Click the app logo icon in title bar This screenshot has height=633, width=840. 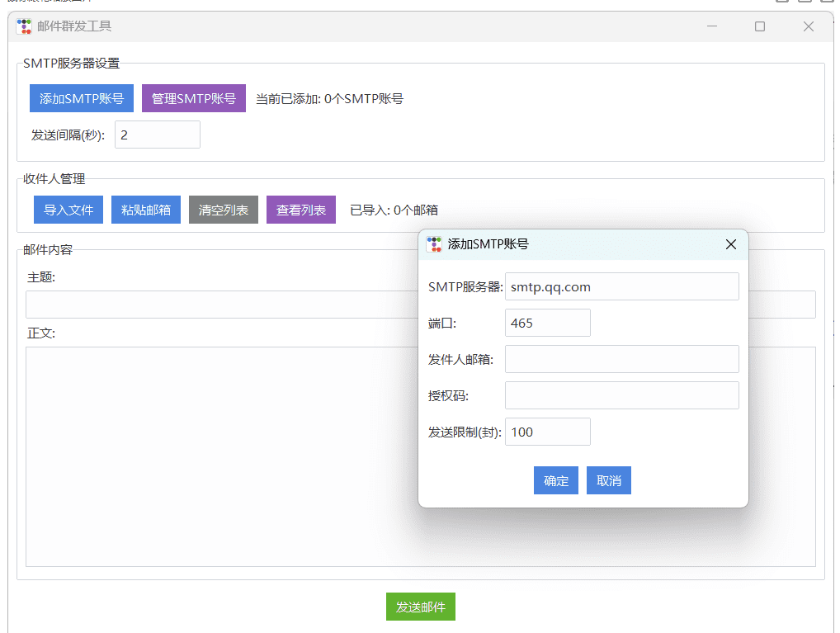click(x=24, y=26)
